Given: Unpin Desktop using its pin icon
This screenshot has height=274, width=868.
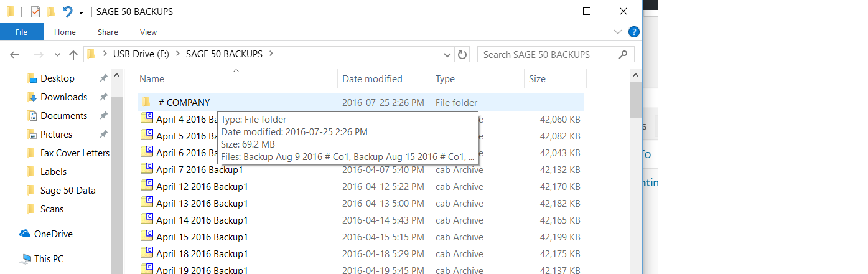Looking at the screenshot, I should pos(103,78).
